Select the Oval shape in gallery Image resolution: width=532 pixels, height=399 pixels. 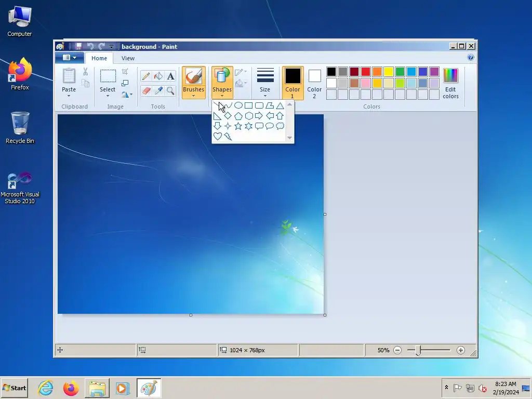(238, 105)
